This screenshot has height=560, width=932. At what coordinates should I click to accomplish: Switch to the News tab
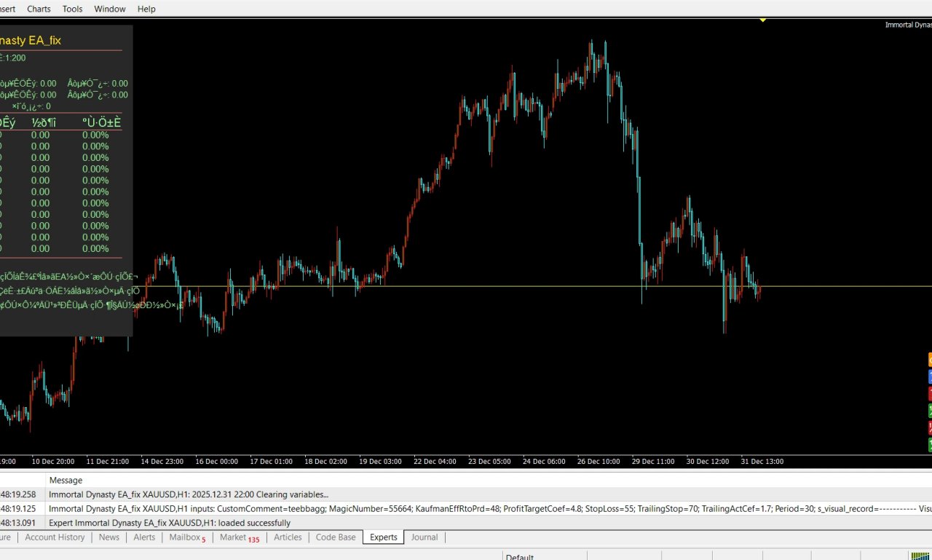109,537
